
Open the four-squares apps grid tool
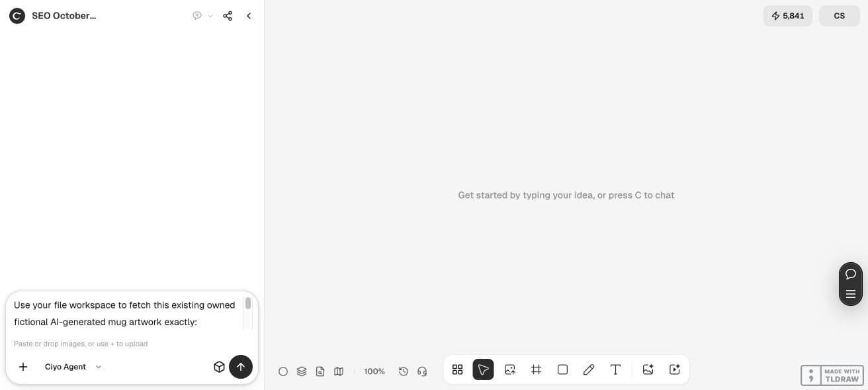[x=457, y=369]
